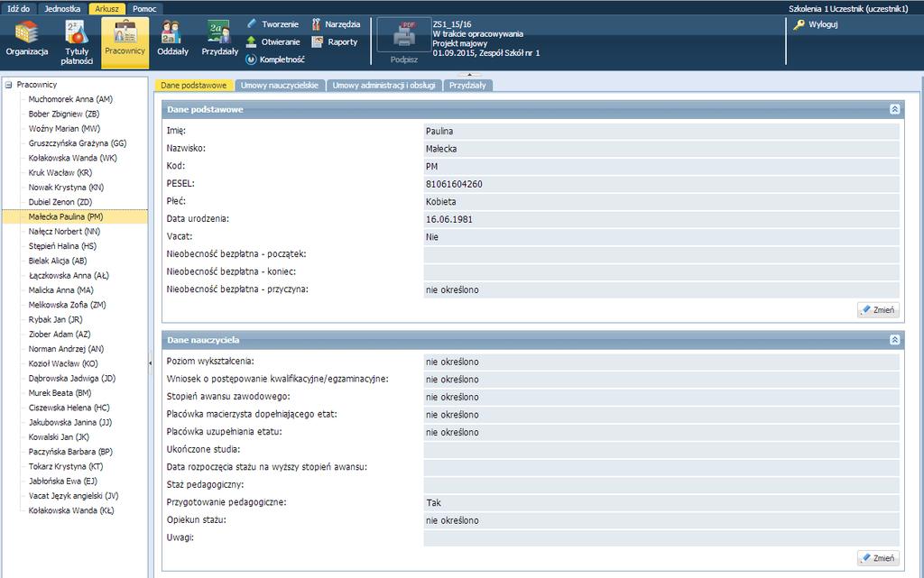Select employee Melikowska Zofia (ZM)
The image size is (924, 578).
(x=67, y=306)
